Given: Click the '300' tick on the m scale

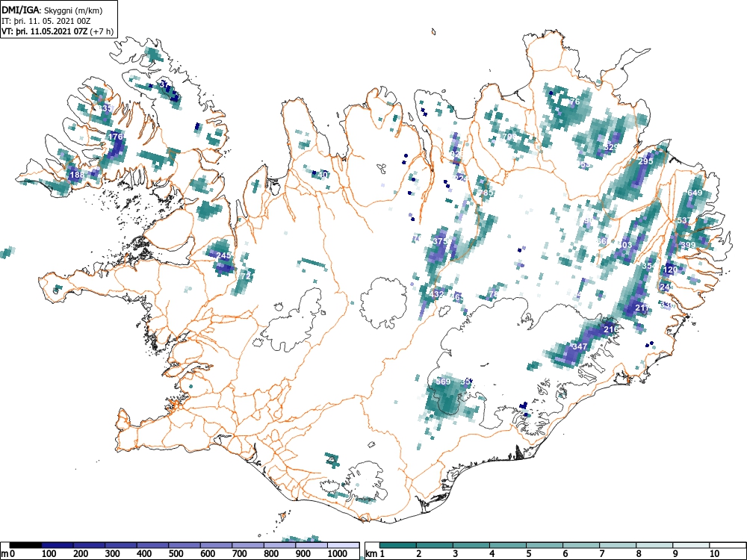Looking at the screenshot, I should pos(113,553).
